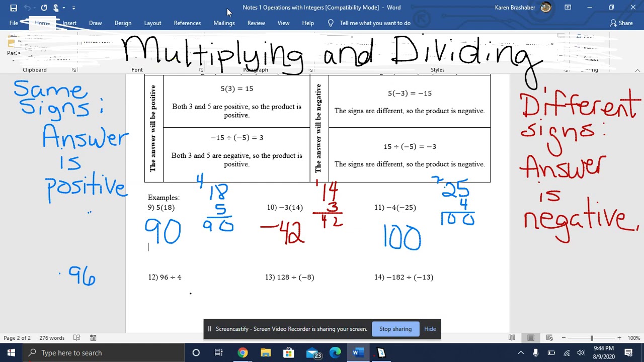Adjust the zoom slider handle
644x362 pixels.
tap(592, 338)
